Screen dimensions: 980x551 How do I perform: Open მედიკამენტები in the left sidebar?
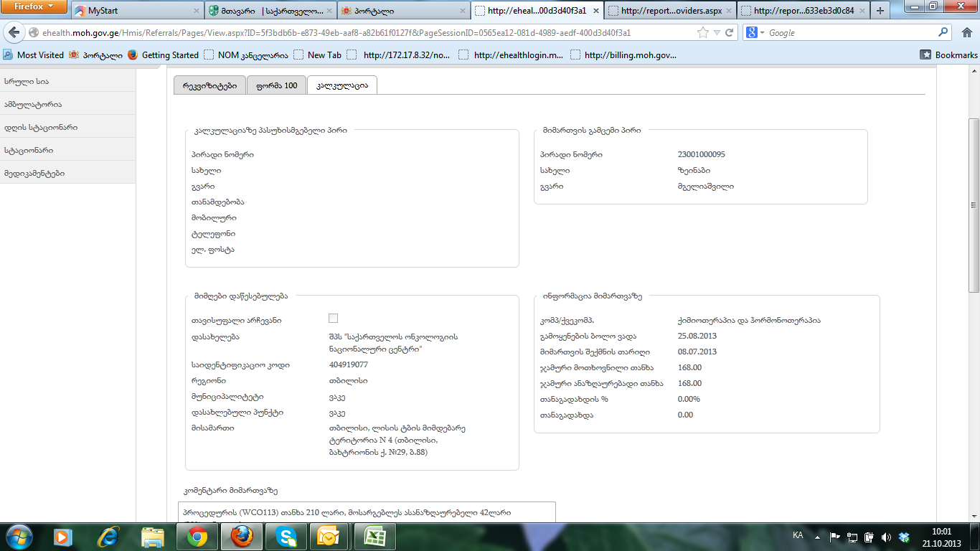[x=34, y=173]
